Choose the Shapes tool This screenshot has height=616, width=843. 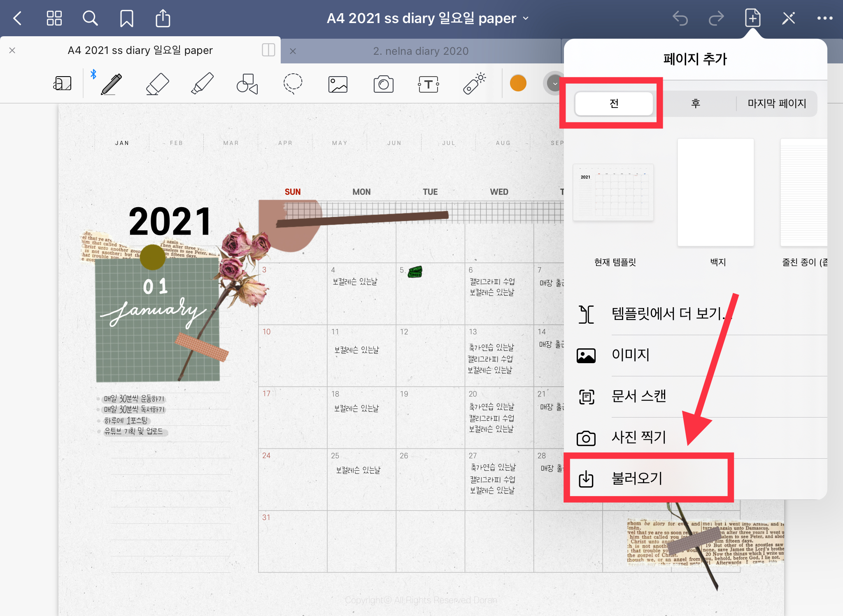pos(247,84)
